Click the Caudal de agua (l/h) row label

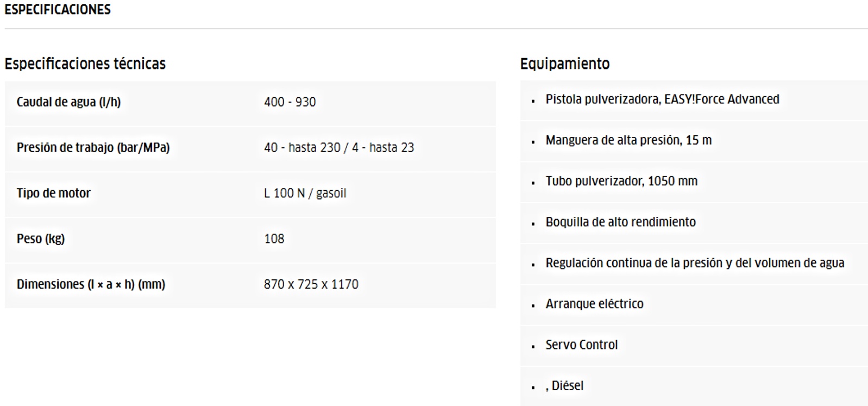(x=69, y=102)
